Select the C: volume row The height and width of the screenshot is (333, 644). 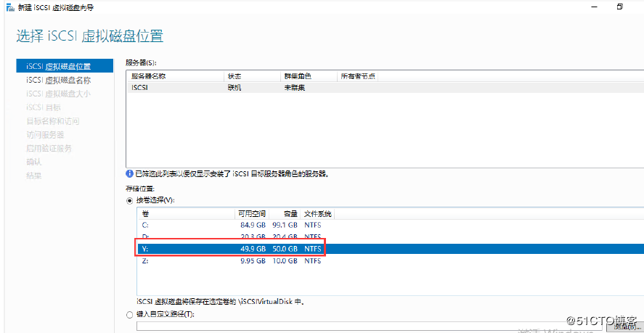(390, 225)
